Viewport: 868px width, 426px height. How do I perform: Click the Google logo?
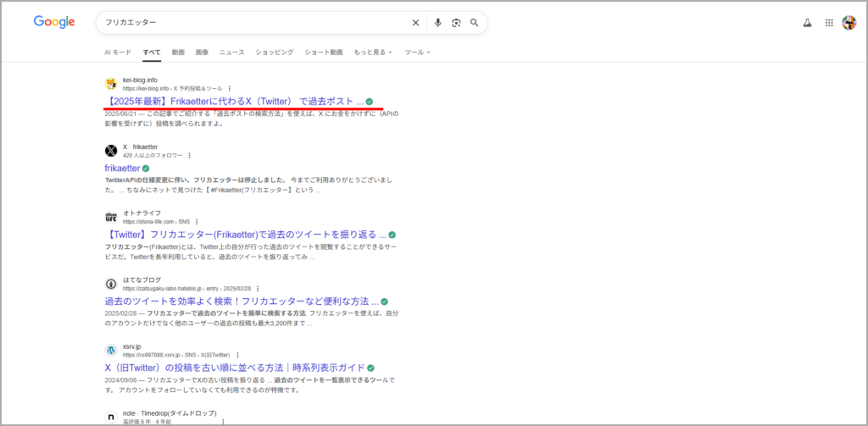coord(54,22)
